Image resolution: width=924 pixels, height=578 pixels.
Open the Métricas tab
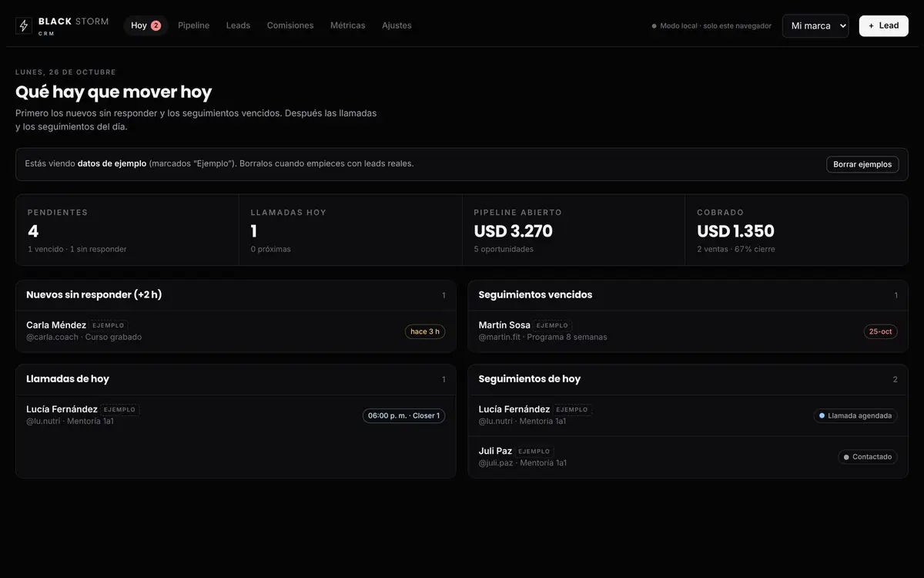(x=348, y=25)
